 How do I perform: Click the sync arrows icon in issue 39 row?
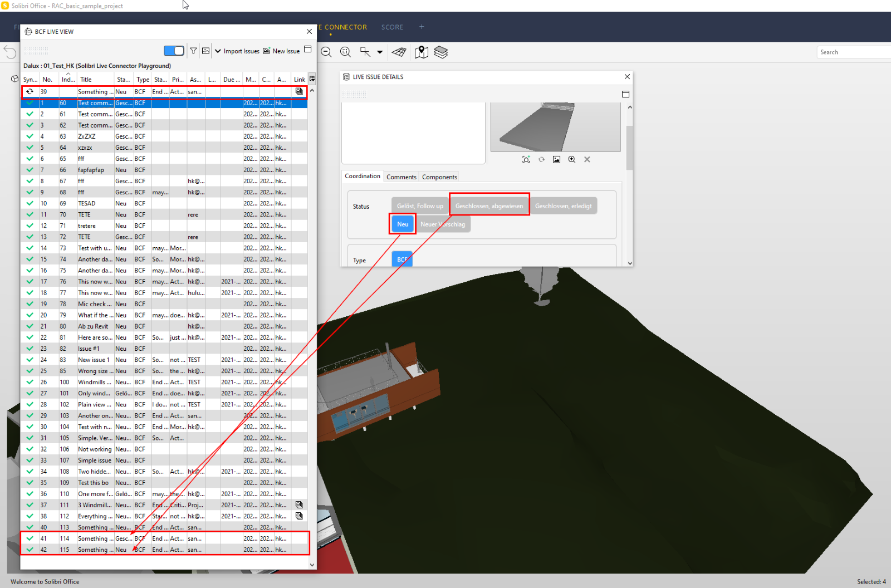click(30, 91)
